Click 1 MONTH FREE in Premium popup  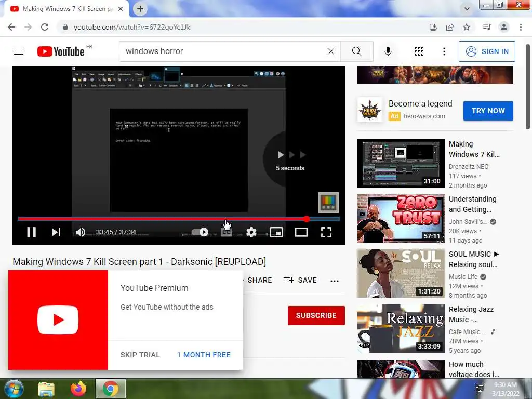(x=204, y=355)
